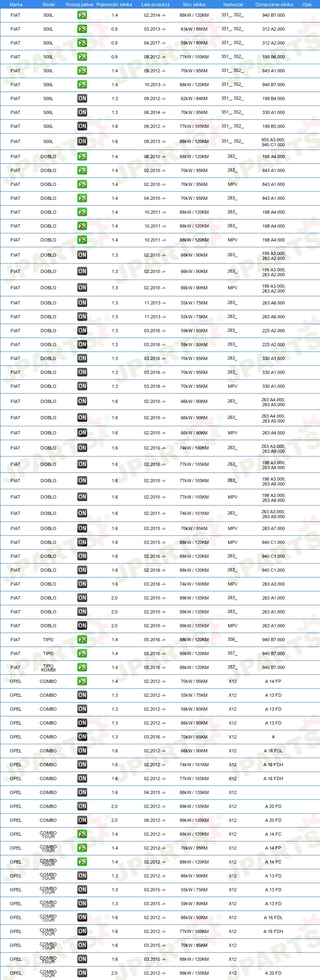Viewport: 320px width, 980px height.
Task: Click diesel ON icon for COMBO TOUR A 16 FDL row
Action: pos(82,917)
